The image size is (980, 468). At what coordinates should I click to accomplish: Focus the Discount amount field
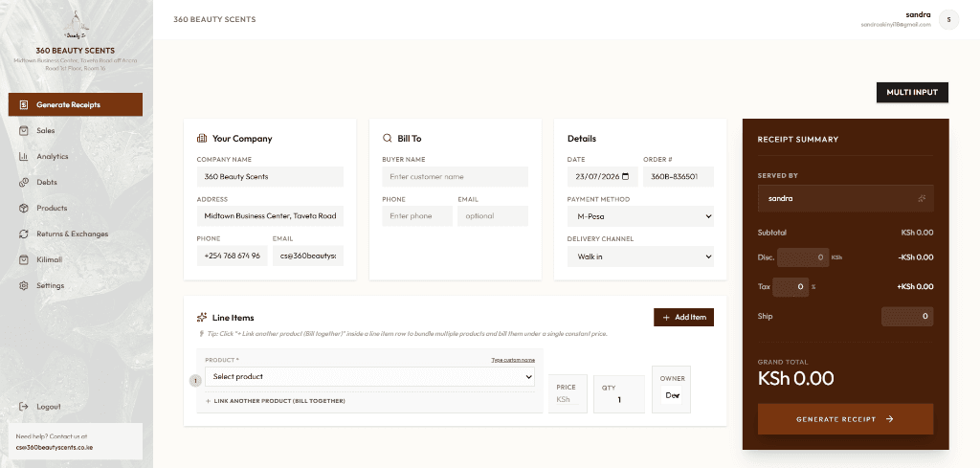click(x=803, y=257)
